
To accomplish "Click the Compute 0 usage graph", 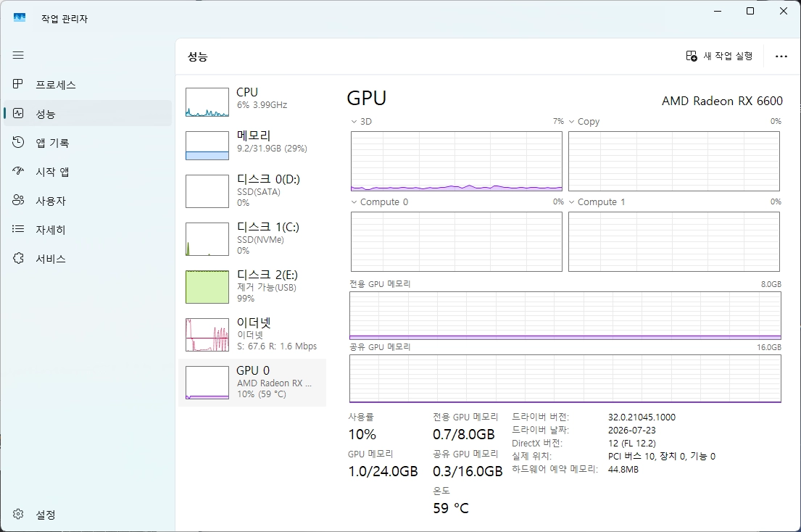I will tap(456, 241).
